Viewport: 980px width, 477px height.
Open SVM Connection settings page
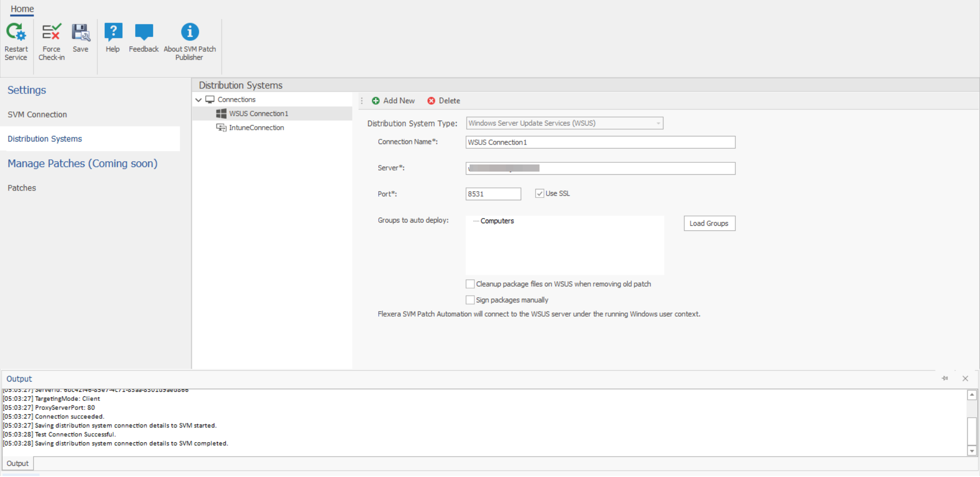pyautogui.click(x=37, y=114)
